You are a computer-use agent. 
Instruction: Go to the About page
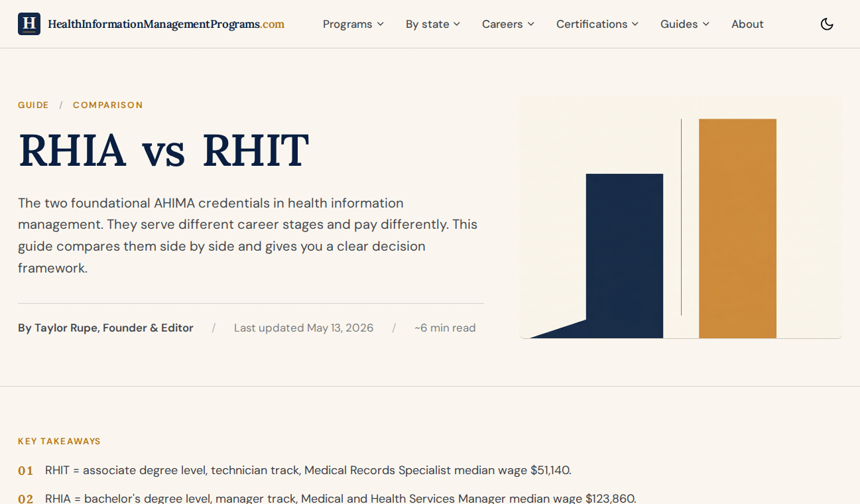click(747, 24)
